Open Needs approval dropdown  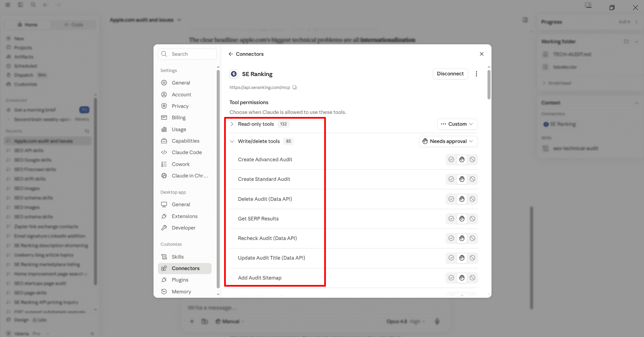coord(448,141)
